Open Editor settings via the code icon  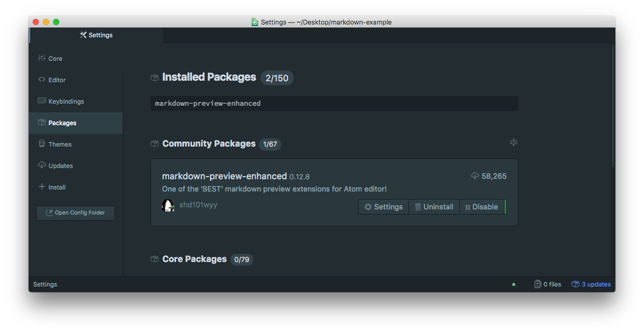tap(41, 80)
